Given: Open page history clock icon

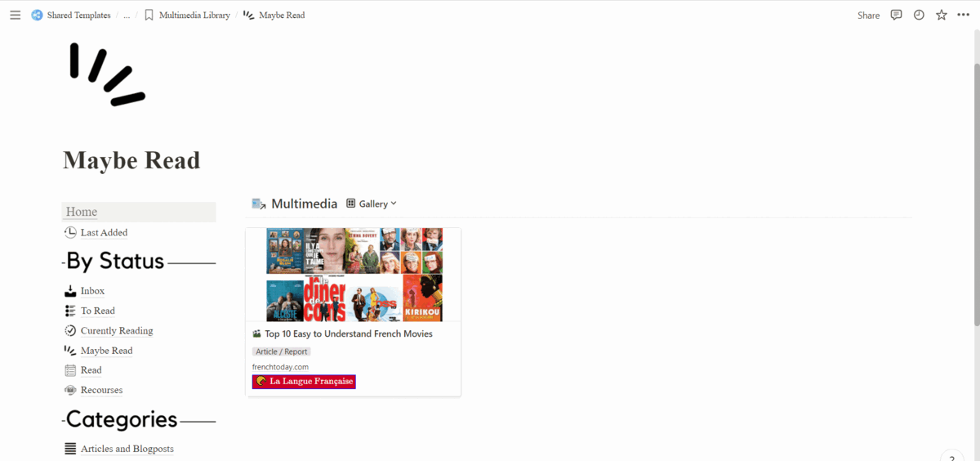Looking at the screenshot, I should [919, 15].
